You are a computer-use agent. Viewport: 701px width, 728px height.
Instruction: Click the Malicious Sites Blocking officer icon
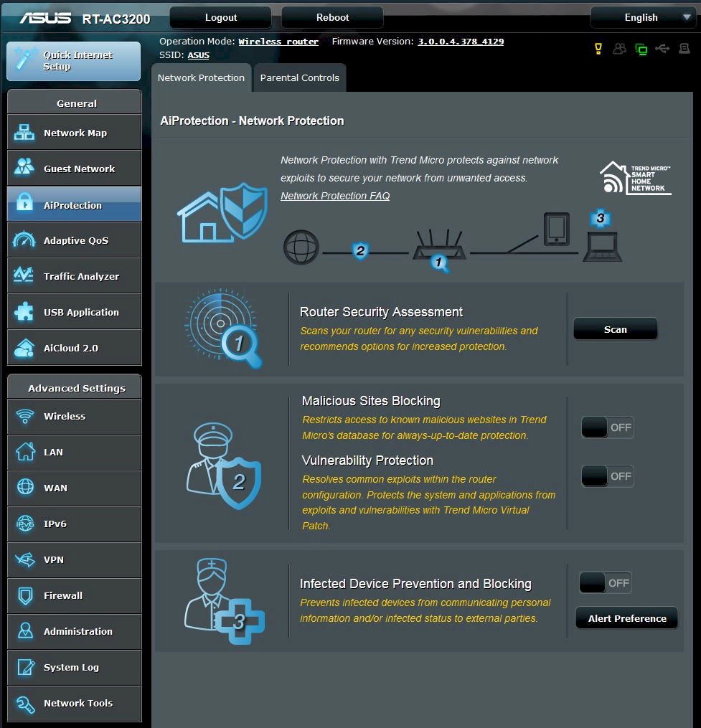(223, 465)
